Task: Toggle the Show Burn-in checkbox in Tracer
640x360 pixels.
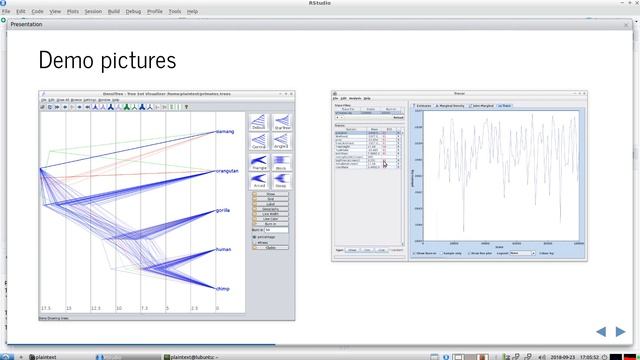Action: pos(424,253)
